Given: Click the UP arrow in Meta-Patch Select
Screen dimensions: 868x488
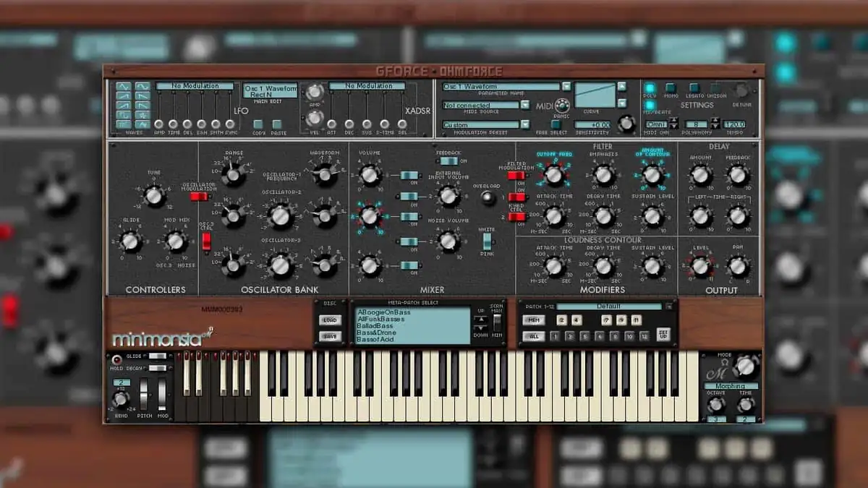Looking at the screenshot, I should click(480, 320).
